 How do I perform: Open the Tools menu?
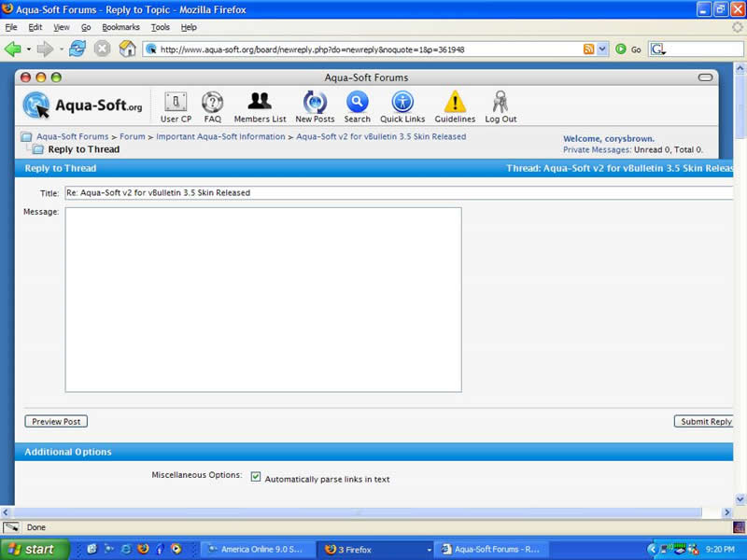pos(161,27)
